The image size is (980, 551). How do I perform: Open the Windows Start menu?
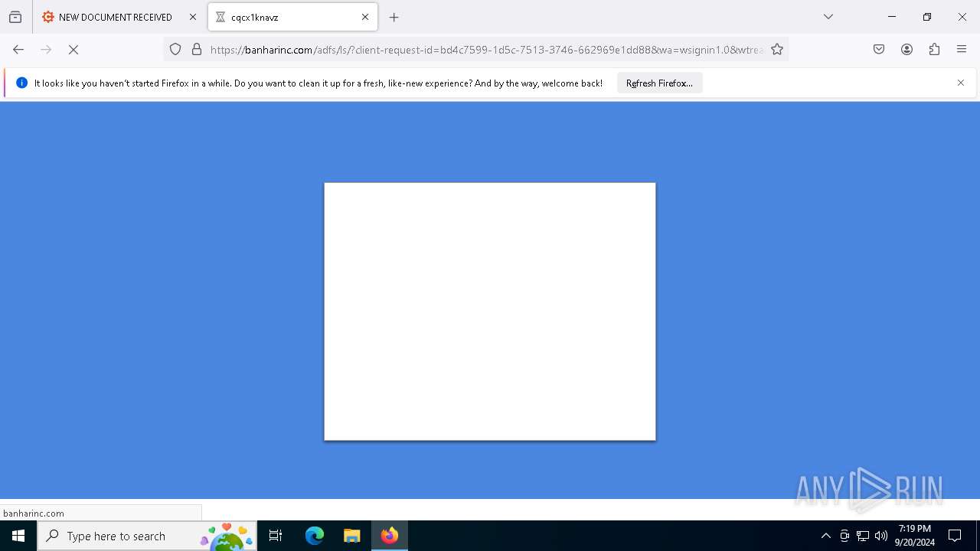click(x=18, y=536)
